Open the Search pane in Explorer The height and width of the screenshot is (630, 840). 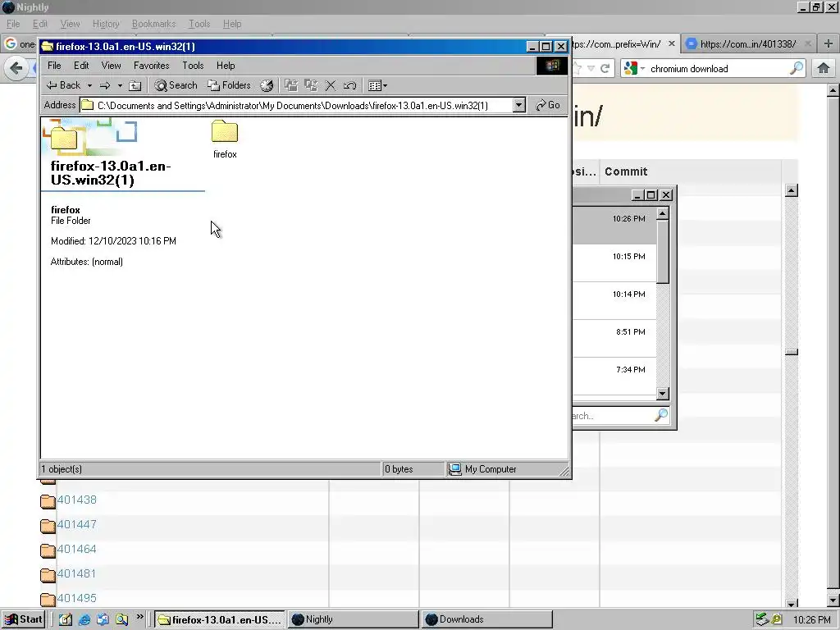pyautogui.click(x=176, y=85)
